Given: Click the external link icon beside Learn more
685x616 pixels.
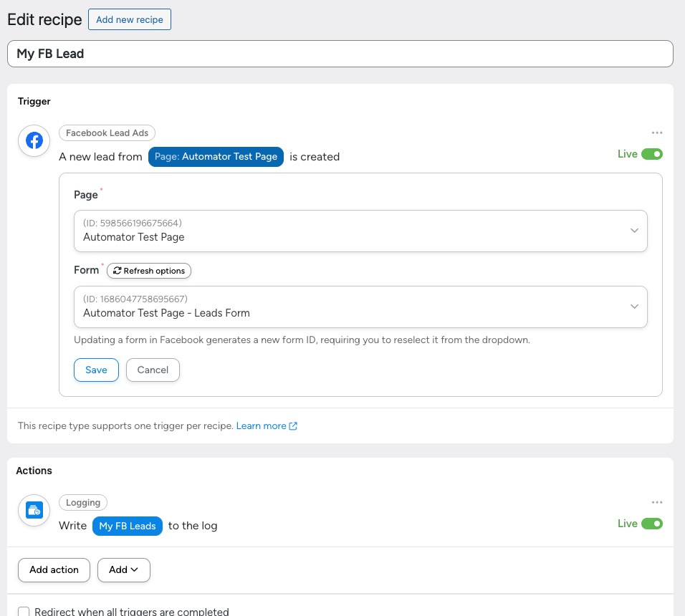Looking at the screenshot, I should [x=293, y=426].
